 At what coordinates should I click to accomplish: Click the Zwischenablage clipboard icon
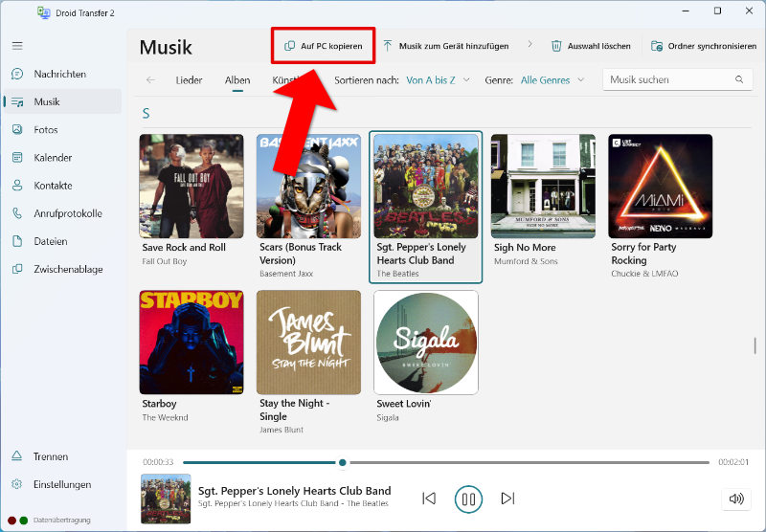pyautogui.click(x=17, y=269)
